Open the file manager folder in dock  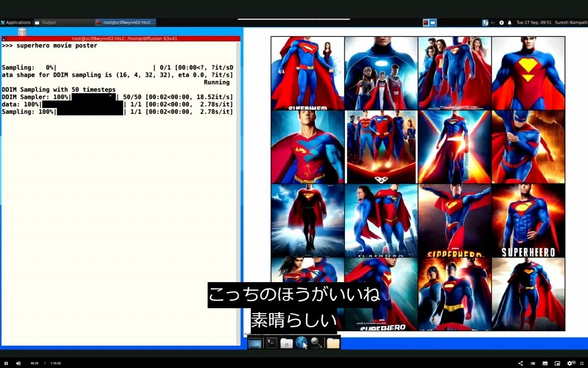click(x=333, y=343)
